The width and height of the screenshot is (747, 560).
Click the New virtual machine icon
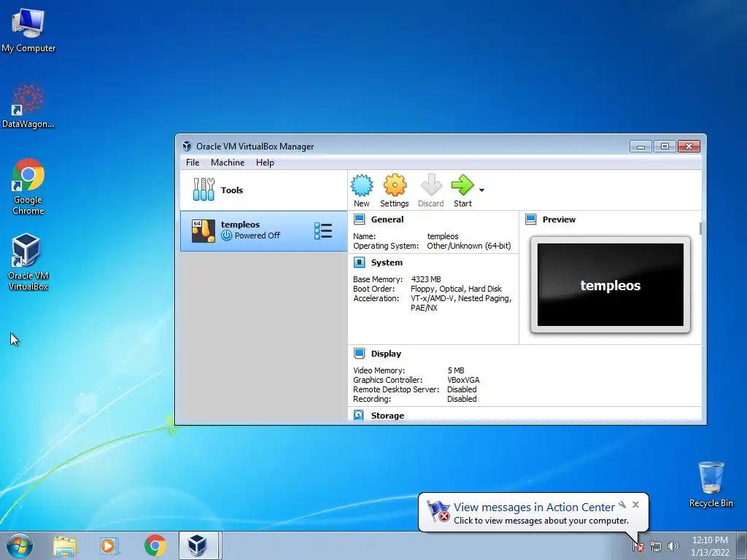362,185
